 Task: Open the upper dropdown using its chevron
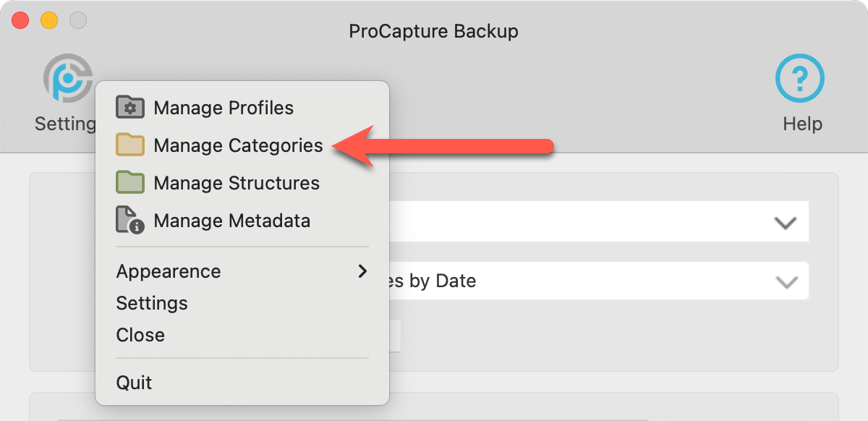(x=785, y=222)
